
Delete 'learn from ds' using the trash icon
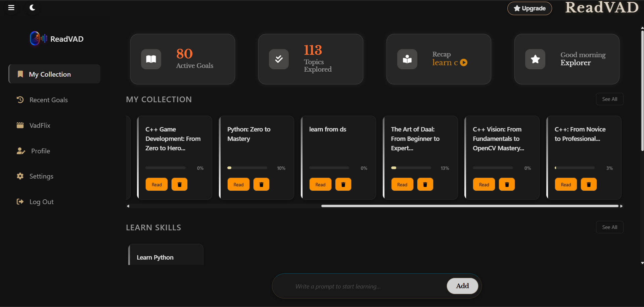[x=343, y=184]
